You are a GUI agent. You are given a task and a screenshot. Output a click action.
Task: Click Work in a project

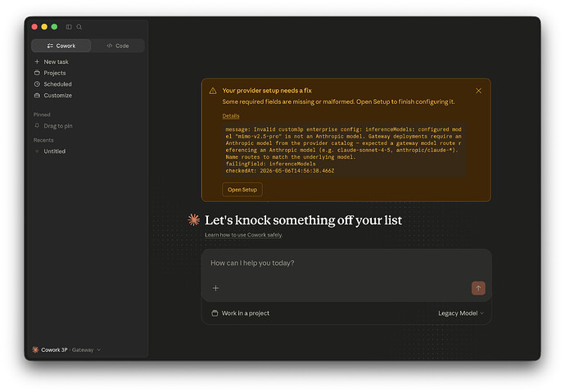[241, 313]
